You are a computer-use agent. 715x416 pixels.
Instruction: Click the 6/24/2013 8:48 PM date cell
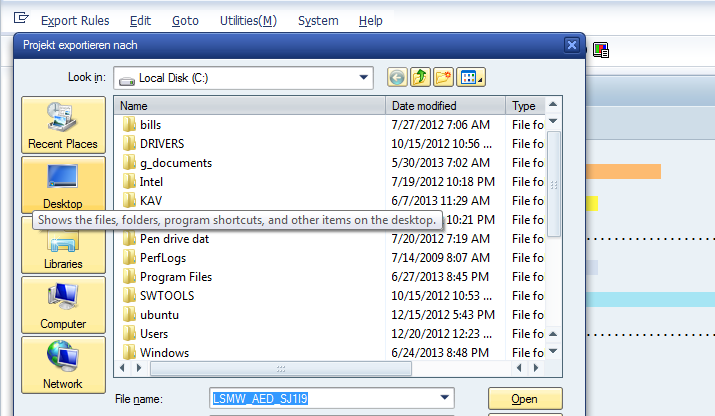(440, 353)
